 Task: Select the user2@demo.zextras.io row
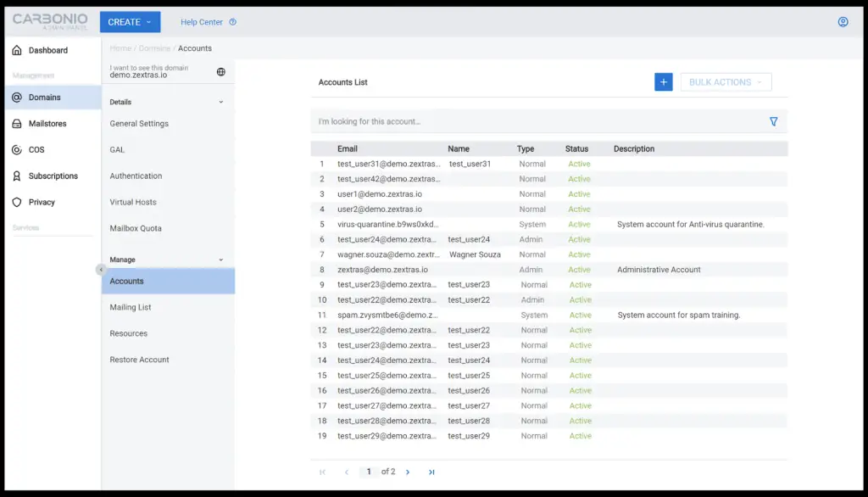[x=549, y=209]
